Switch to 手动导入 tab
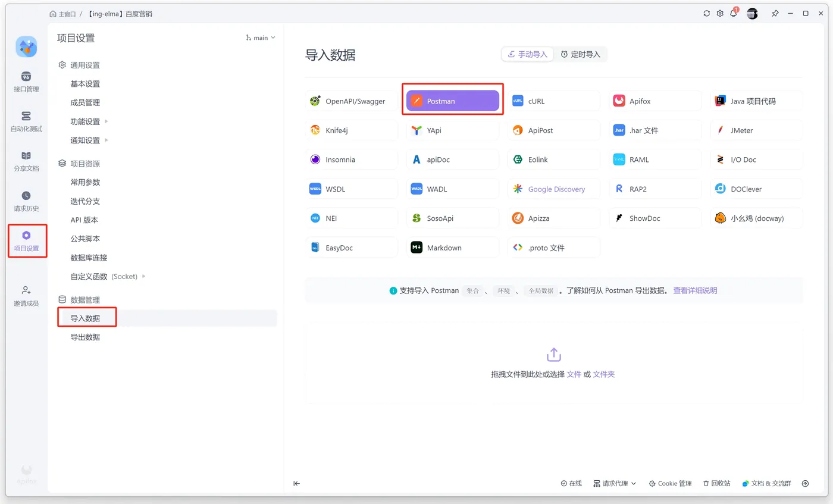Screen dimensions: 833x504 click(528, 54)
